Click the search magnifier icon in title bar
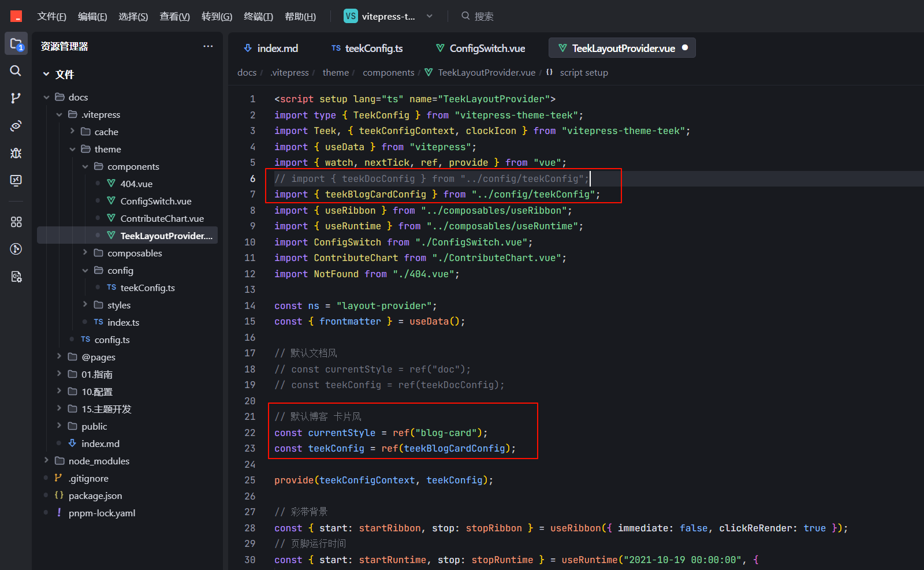Image resolution: width=924 pixels, height=570 pixels. click(465, 16)
